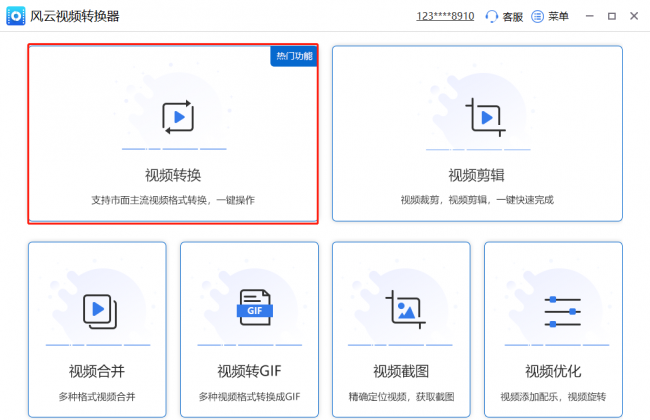Close the converter window

point(634,16)
